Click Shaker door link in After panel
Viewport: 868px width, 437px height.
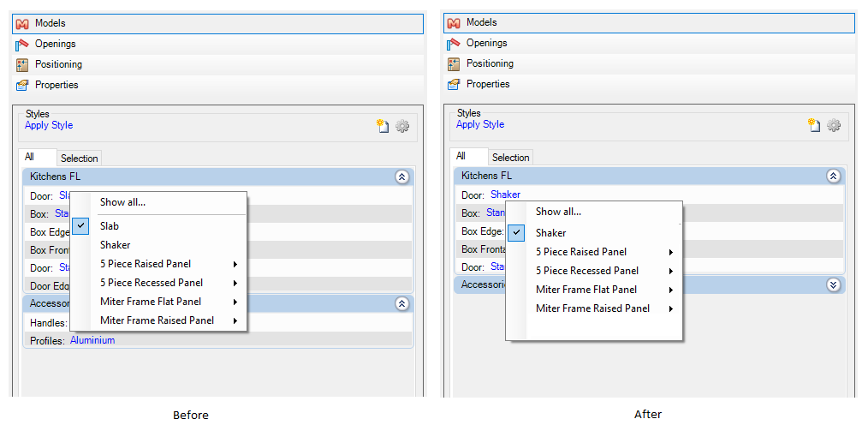(505, 195)
